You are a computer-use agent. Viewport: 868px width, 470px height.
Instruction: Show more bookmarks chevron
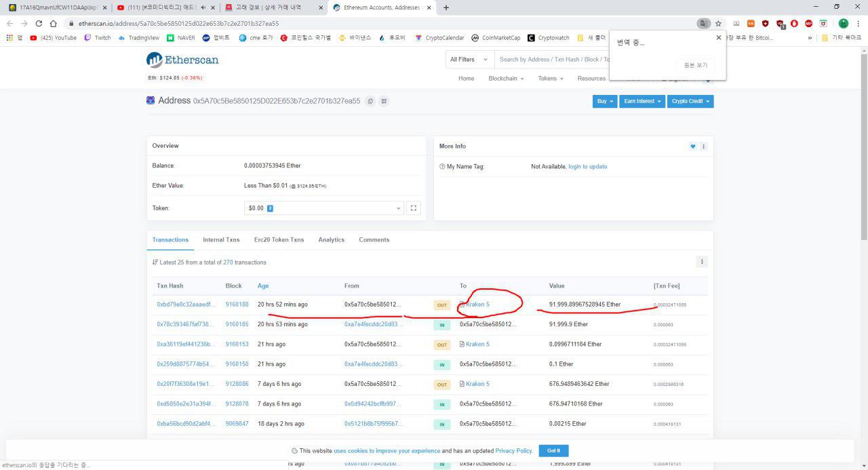pyautogui.click(x=810, y=38)
